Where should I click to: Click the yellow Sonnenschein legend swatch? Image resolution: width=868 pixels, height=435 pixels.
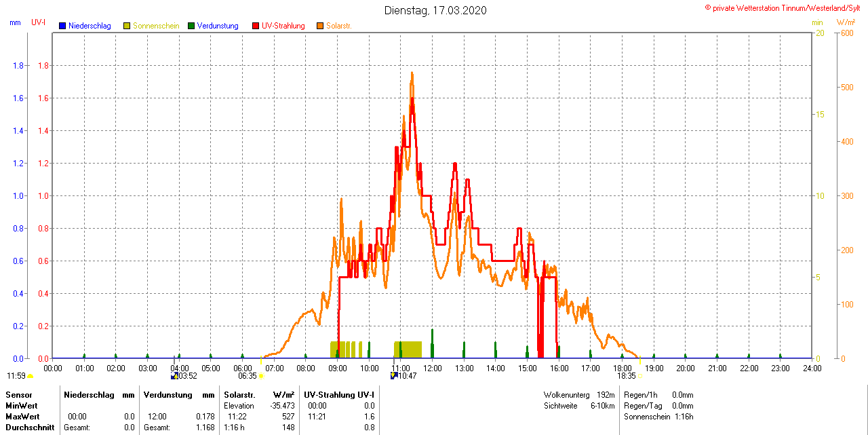click(x=127, y=26)
